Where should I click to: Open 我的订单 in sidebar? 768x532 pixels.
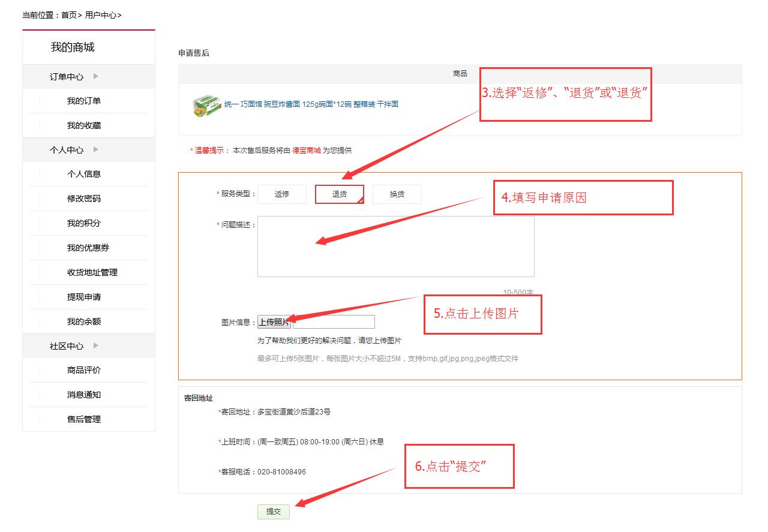(x=84, y=101)
